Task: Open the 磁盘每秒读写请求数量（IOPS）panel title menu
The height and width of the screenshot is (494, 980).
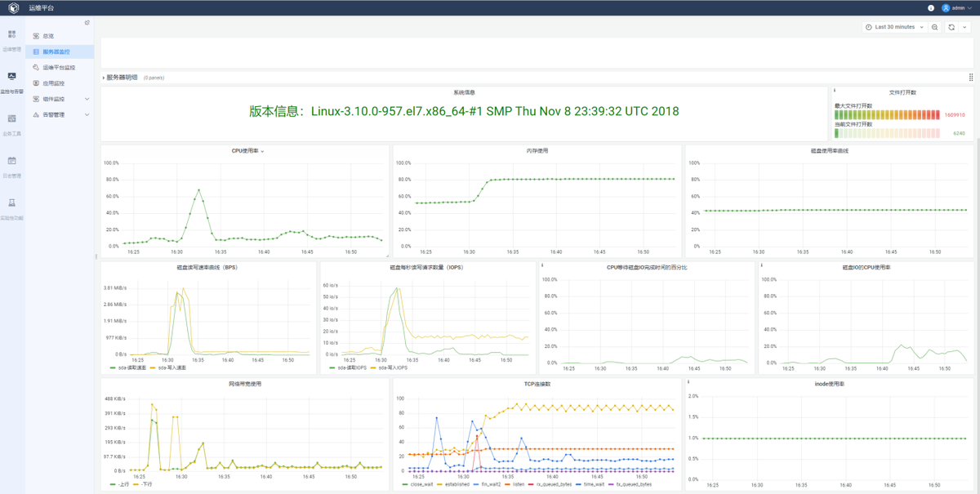Action: pos(426,267)
